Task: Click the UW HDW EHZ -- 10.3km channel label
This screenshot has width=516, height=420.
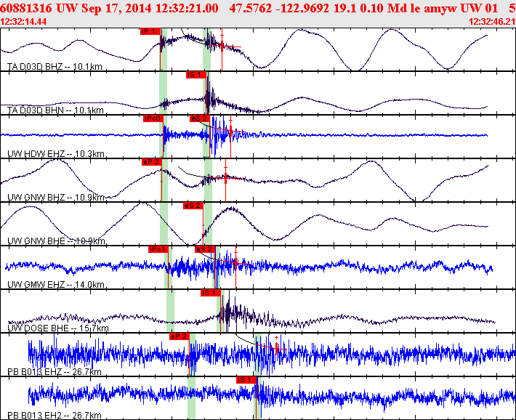Action: point(56,154)
